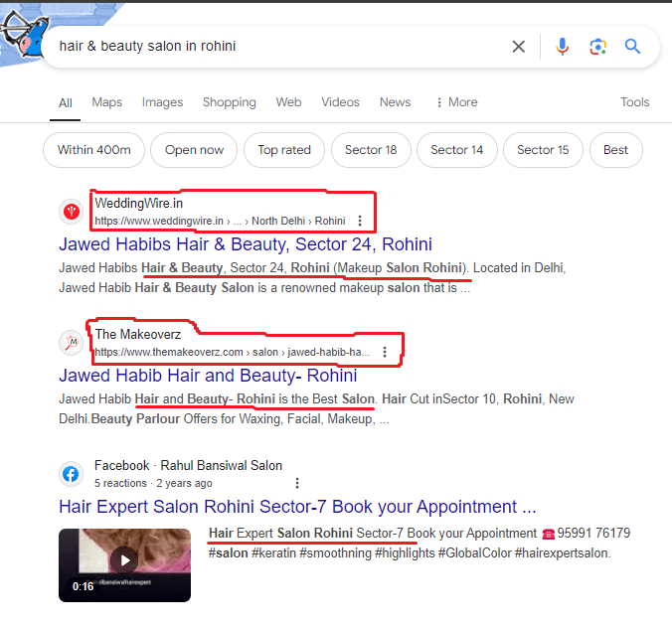Open Jawed Habib Hair and Beauty- Rohini link

208,376
